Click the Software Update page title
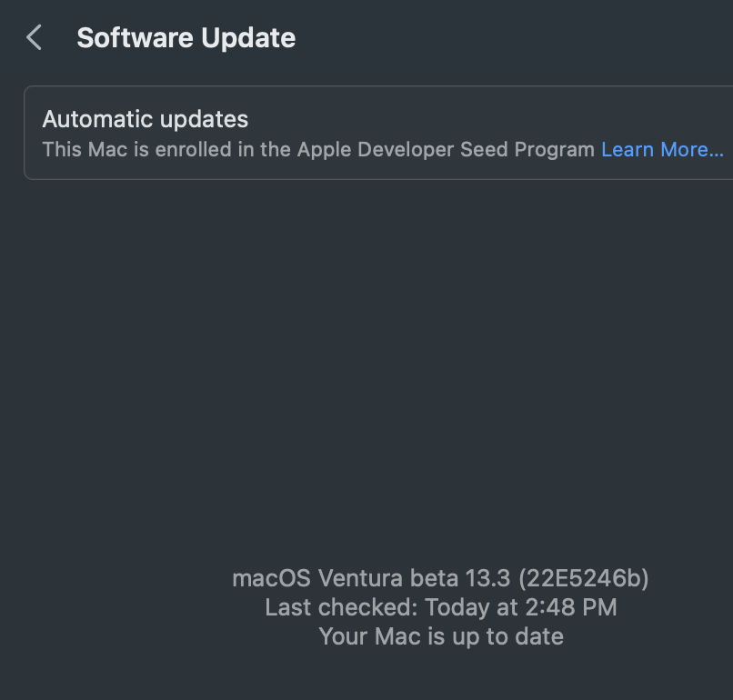733x700 pixels. pyautogui.click(x=186, y=38)
